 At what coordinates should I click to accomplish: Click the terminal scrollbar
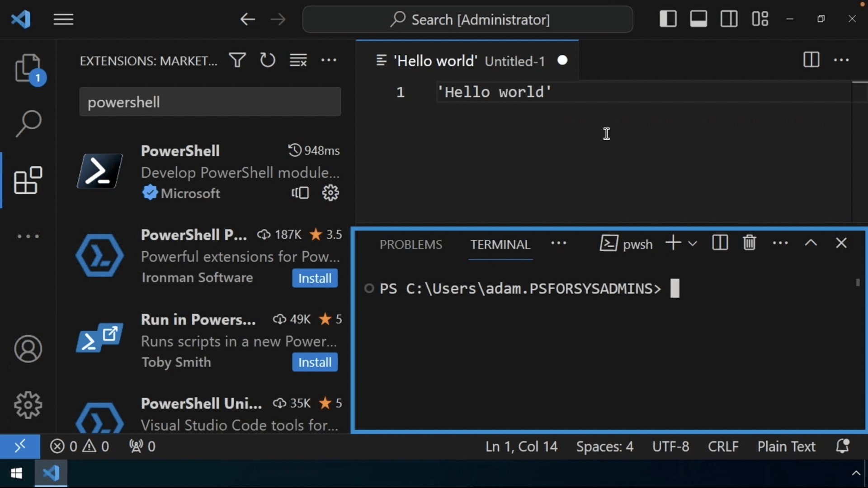(x=858, y=283)
